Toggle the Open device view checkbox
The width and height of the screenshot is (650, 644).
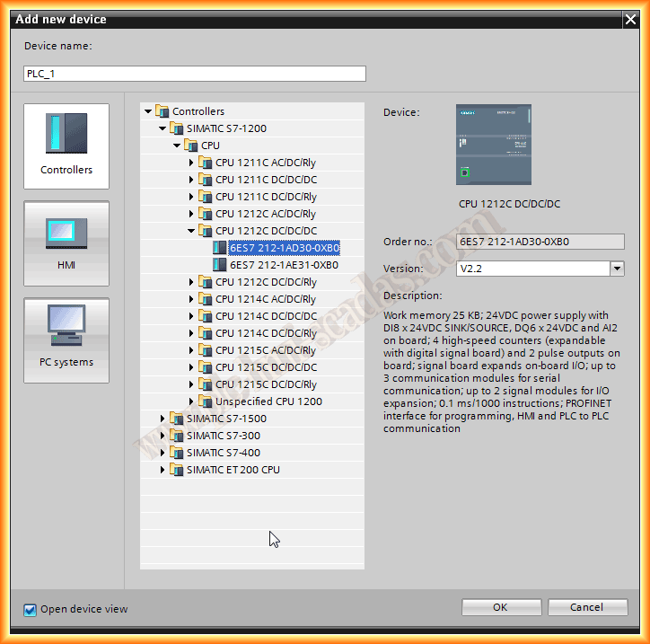30,610
